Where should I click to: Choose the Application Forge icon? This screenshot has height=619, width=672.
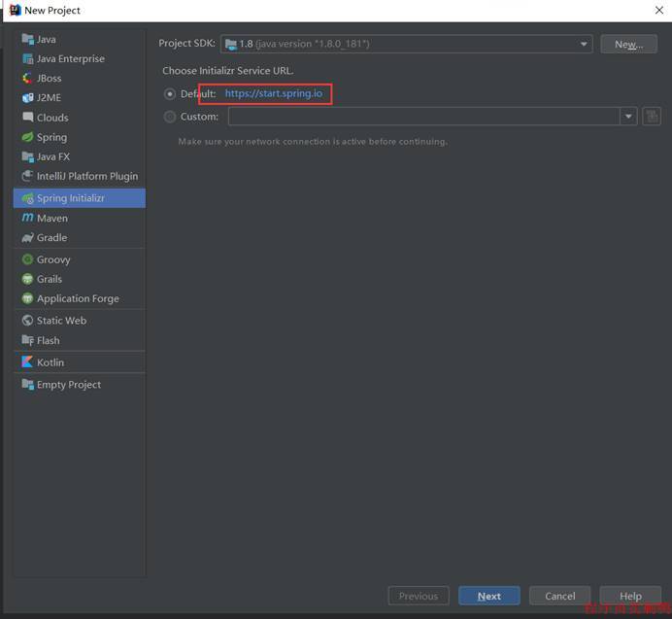click(28, 298)
